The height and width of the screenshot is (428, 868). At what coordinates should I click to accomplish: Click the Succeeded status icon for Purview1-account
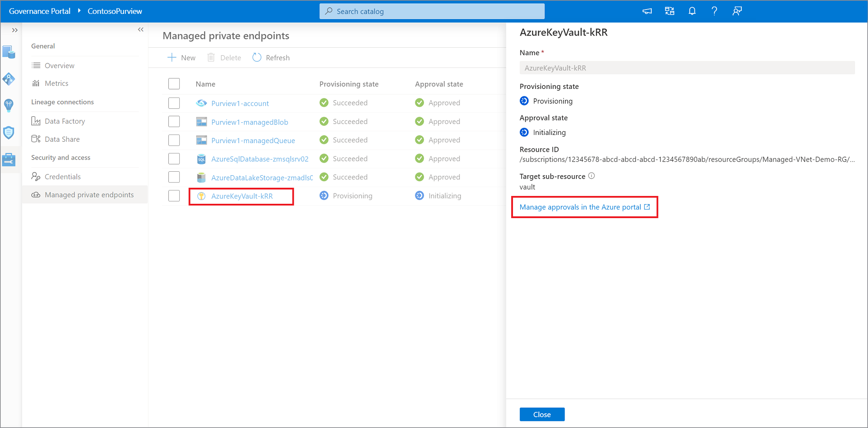pos(324,103)
